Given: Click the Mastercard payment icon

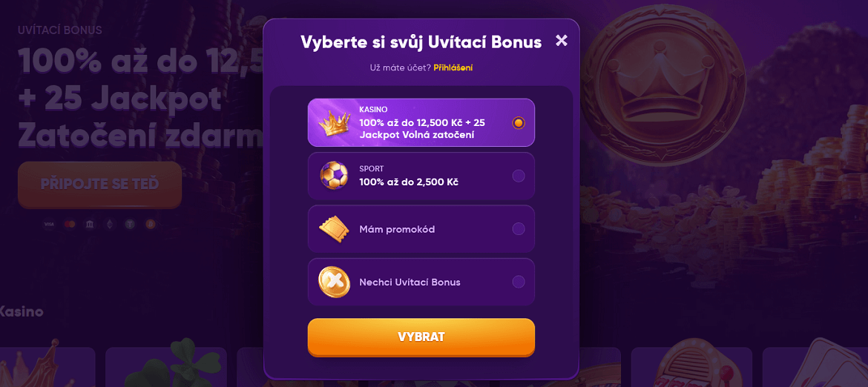Looking at the screenshot, I should pos(69,224).
